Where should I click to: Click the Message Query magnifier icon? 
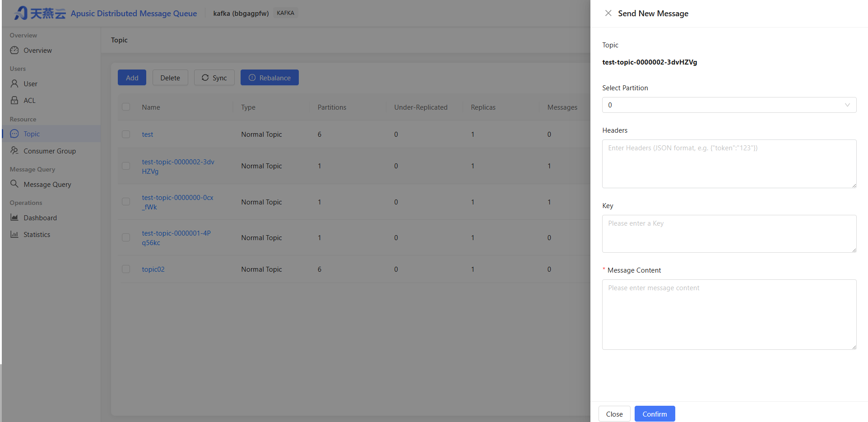(14, 184)
